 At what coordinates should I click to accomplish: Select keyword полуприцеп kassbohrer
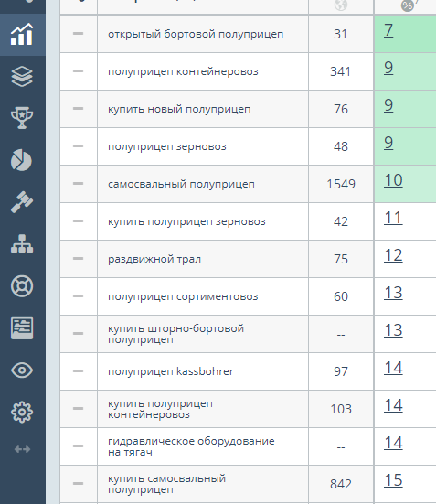click(x=171, y=371)
